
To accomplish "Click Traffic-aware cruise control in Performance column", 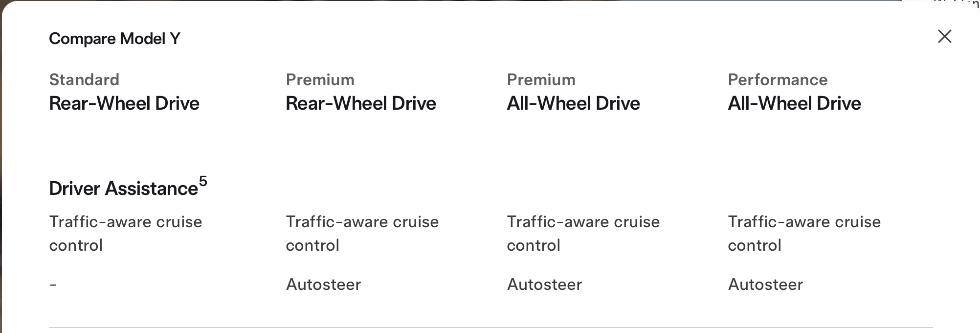I will point(804,233).
